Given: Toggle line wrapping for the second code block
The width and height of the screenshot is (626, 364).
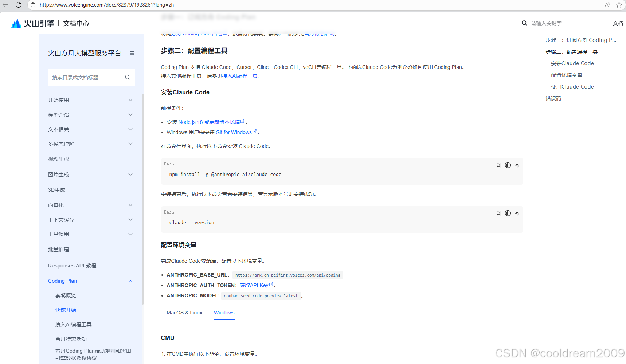Looking at the screenshot, I should point(498,214).
